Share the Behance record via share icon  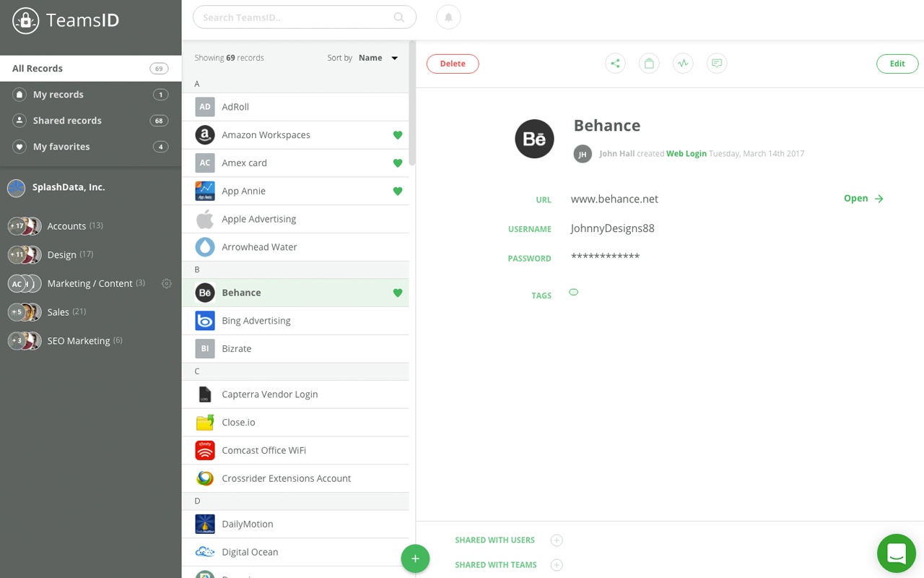(615, 64)
